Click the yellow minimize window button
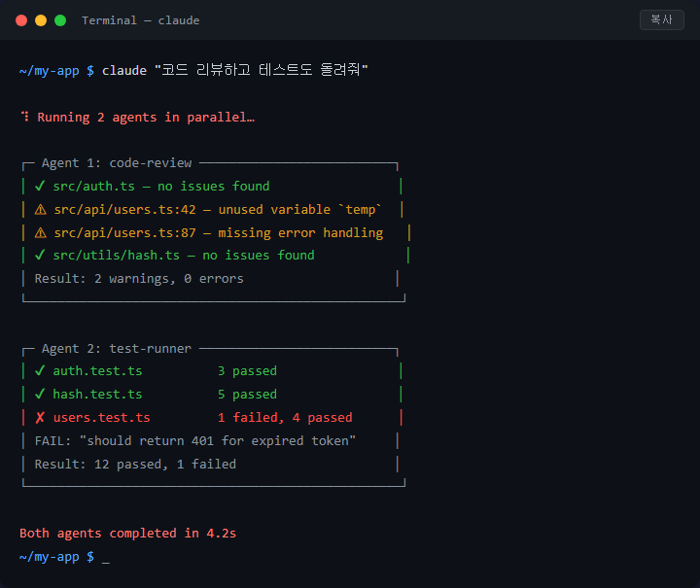Viewport: 700px width, 588px height. coord(41,20)
